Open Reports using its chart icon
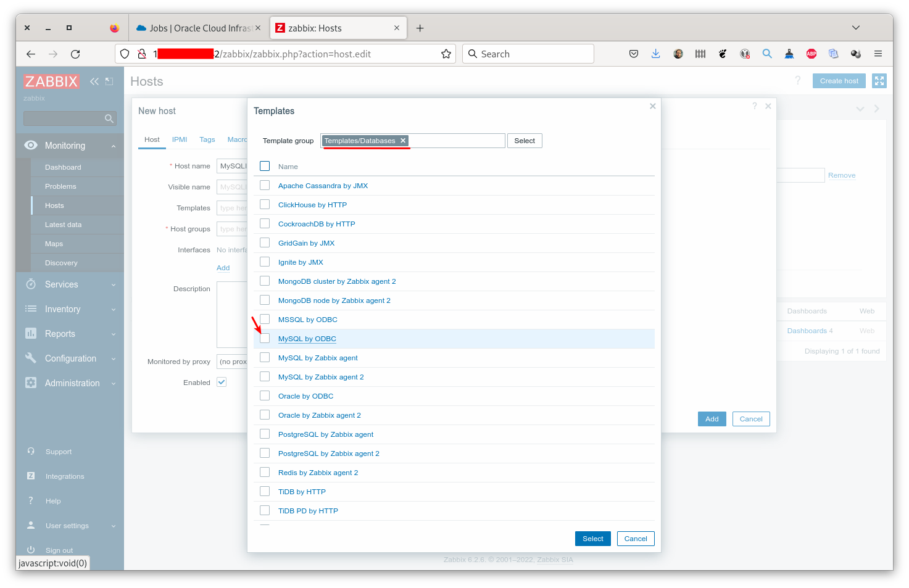 pyautogui.click(x=31, y=333)
